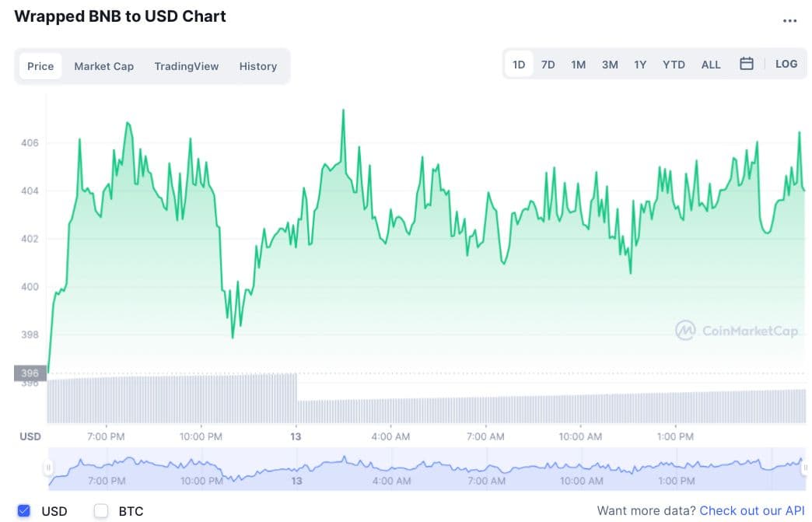Screen dimensions: 812x522
Task: Click the 396 price label marker
Action: point(30,373)
